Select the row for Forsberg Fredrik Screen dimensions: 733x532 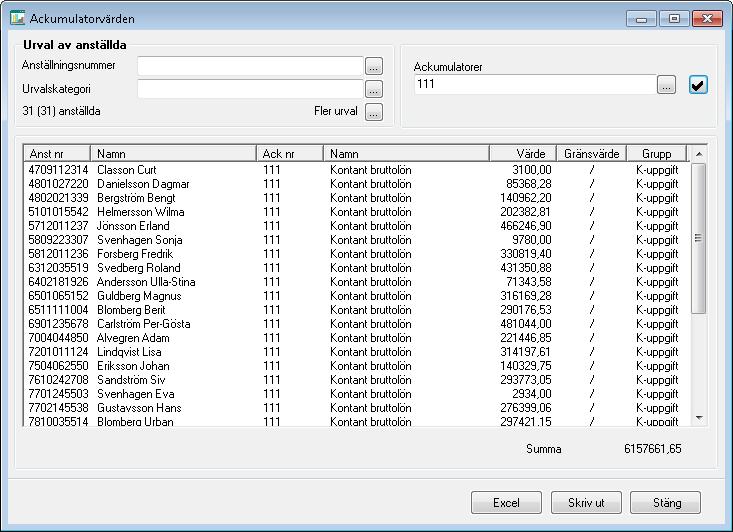click(357, 254)
